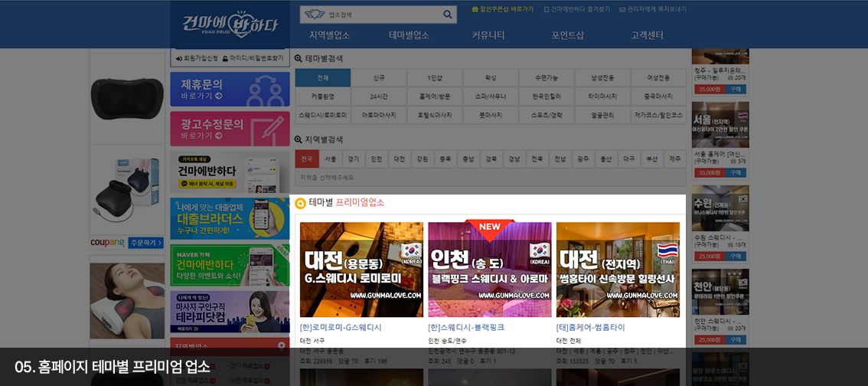Select the 24시간 theme filter
This screenshot has height=386, width=868.
[379, 97]
